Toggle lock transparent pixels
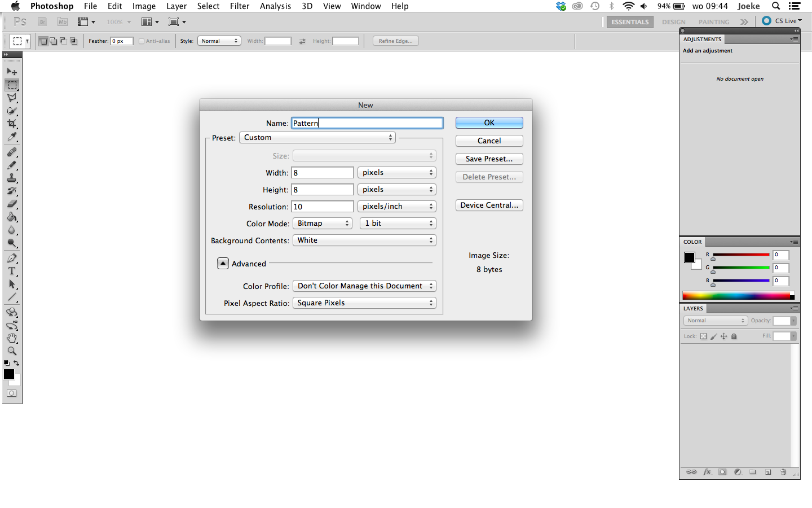The image size is (812, 508). [703, 336]
